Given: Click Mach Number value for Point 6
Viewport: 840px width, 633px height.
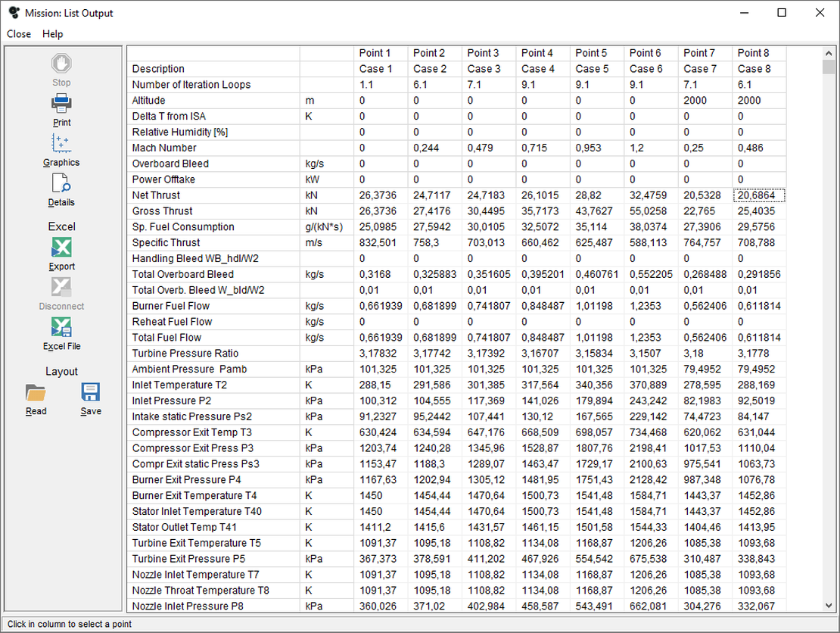Looking at the screenshot, I should pyautogui.click(x=637, y=148).
